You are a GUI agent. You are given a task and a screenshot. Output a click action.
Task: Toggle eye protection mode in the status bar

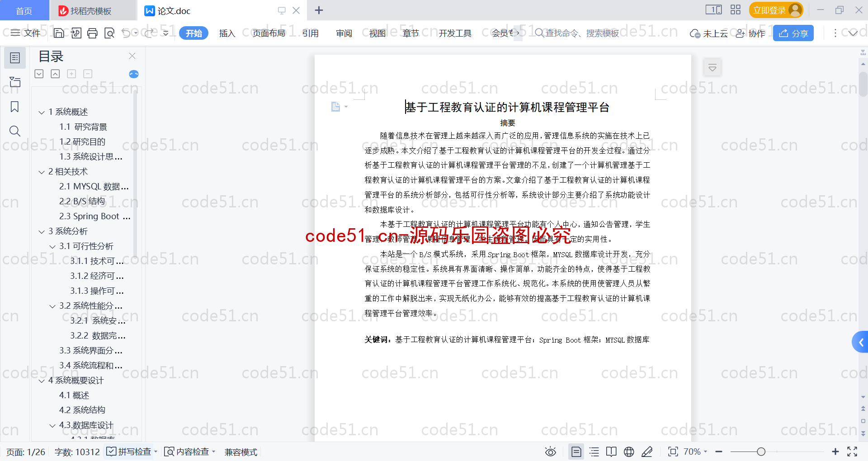pyautogui.click(x=550, y=452)
